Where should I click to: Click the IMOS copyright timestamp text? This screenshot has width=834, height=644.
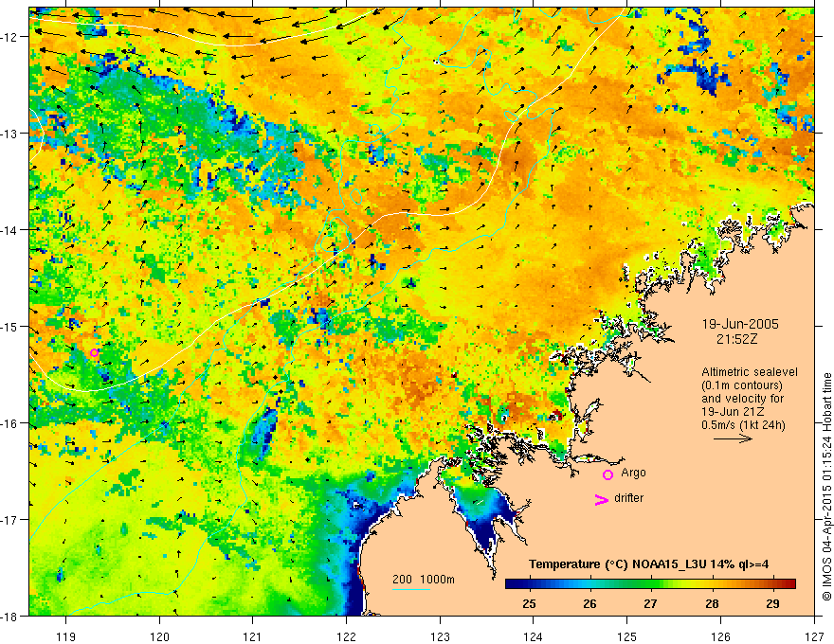(826, 486)
